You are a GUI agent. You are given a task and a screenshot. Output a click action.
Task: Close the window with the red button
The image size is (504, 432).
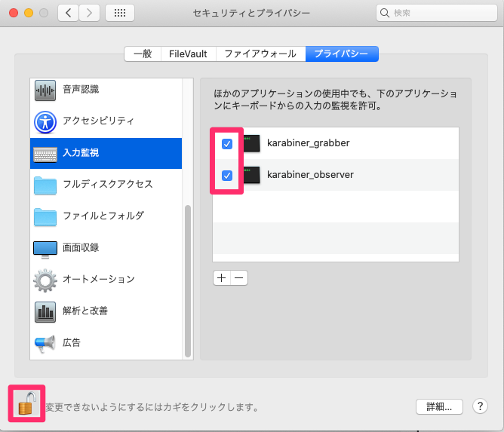pyautogui.click(x=14, y=13)
